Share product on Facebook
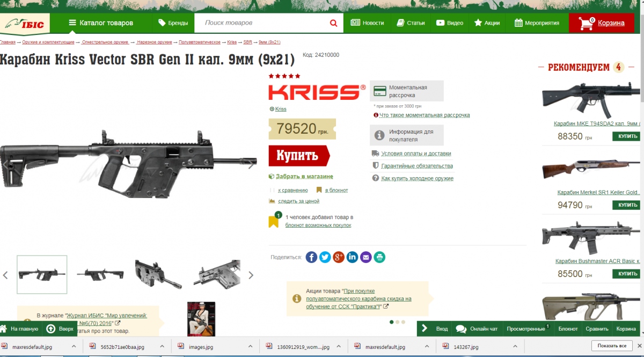The height and width of the screenshot is (357, 644). pyautogui.click(x=311, y=257)
